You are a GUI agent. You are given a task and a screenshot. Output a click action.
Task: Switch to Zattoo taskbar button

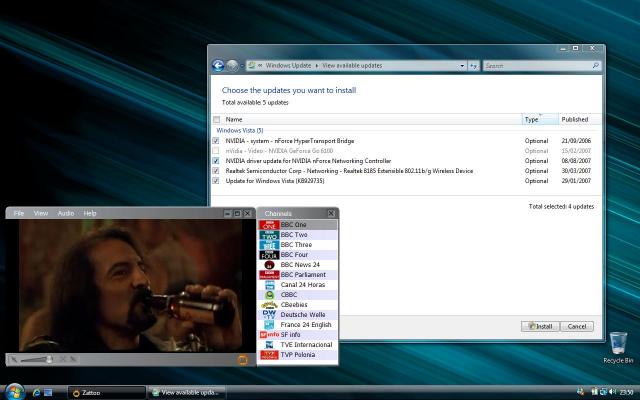106,393
